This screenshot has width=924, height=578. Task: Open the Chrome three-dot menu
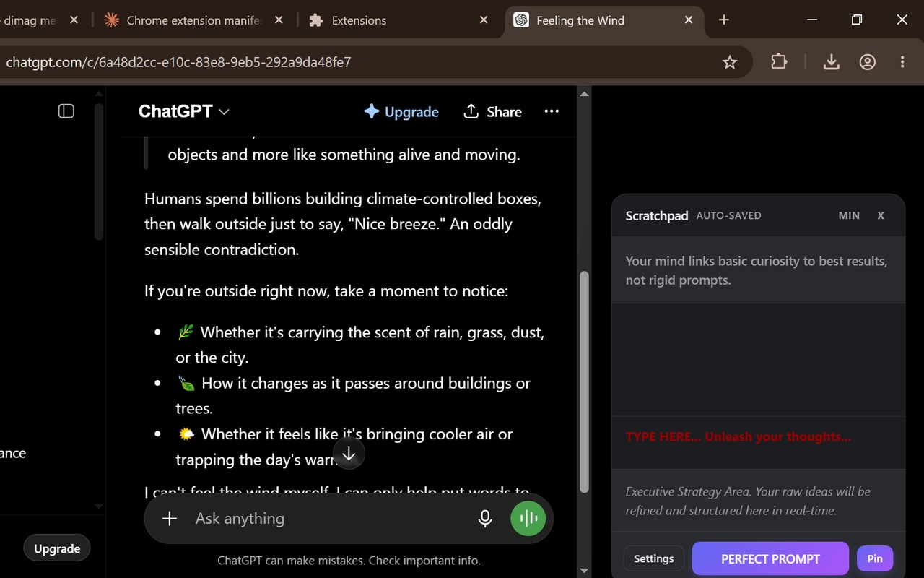[x=902, y=62]
